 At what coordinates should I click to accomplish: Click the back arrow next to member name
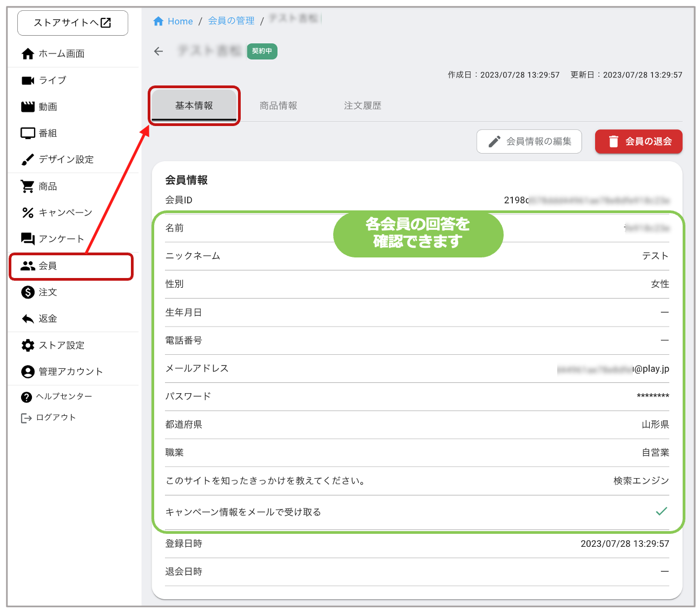159,51
